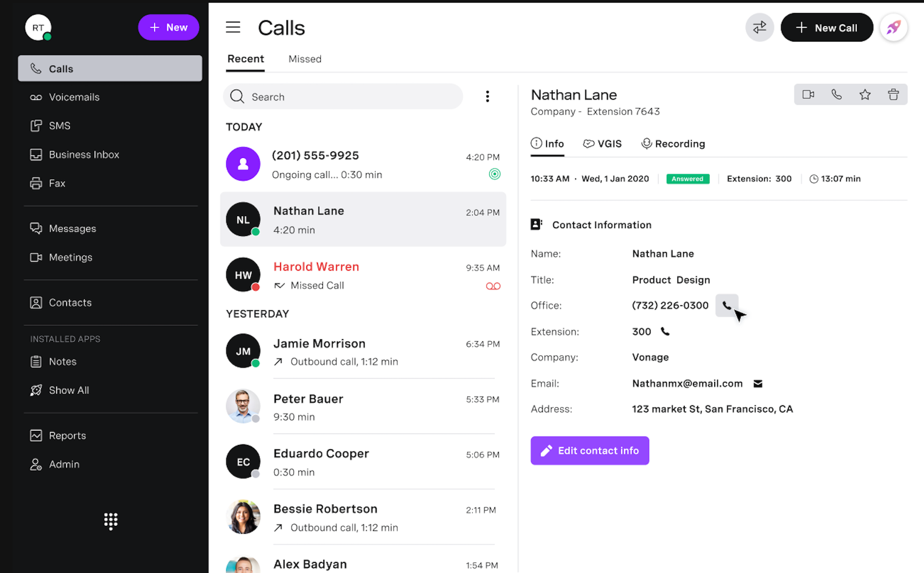Screen dimensions: 924x573
Task: Click the call transfer/routing icon top toolbar
Action: pyautogui.click(x=760, y=28)
